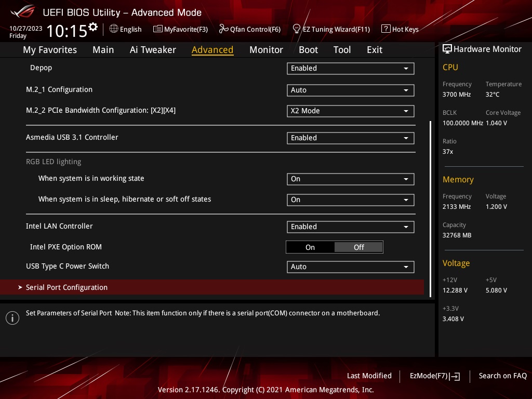Screen dimensions: 532x399
Task: Click Intel LAN Controller label
Action: [x=59, y=227]
